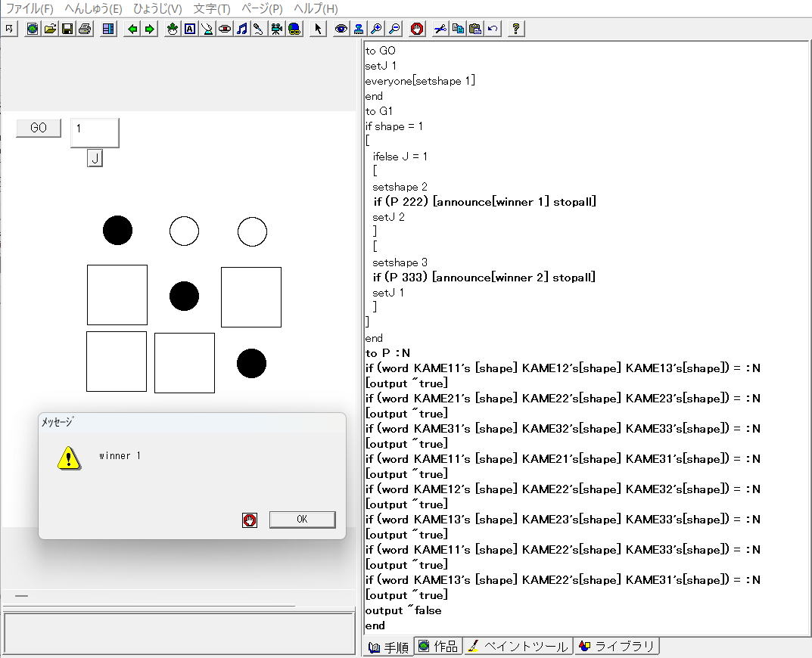Go to the previous page with the green left arrow

click(x=132, y=29)
